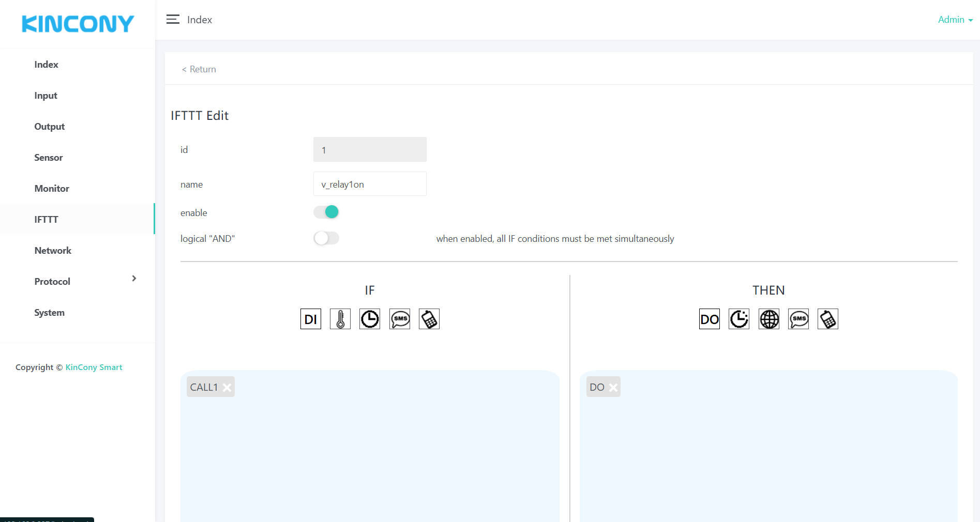Add phone call trigger in IF section
Viewport: 980px width, 522px height.
coord(429,319)
